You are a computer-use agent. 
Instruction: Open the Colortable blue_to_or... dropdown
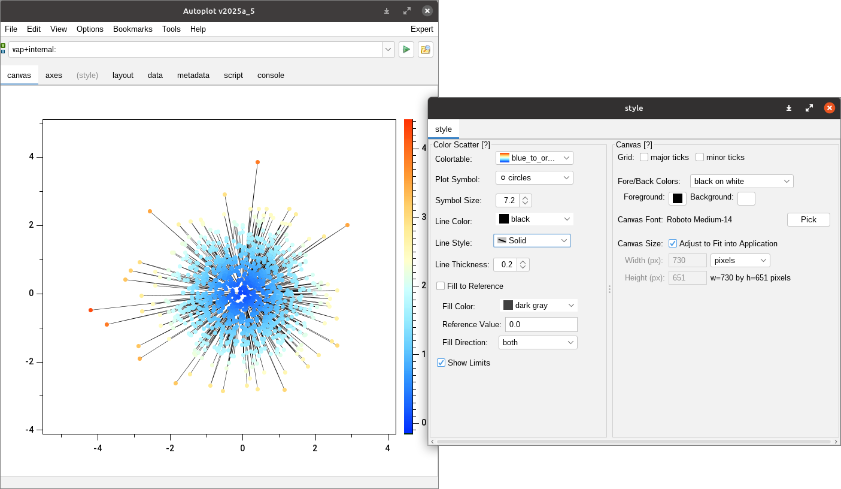pos(534,157)
